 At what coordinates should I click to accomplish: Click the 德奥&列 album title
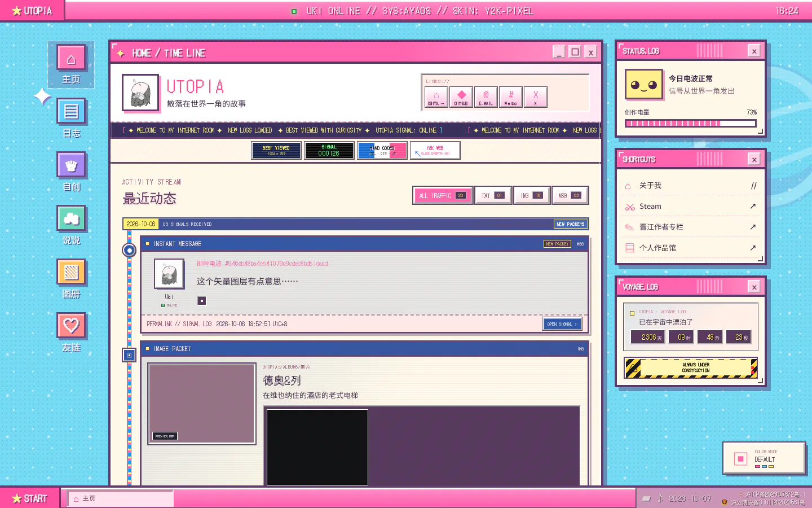click(x=282, y=380)
